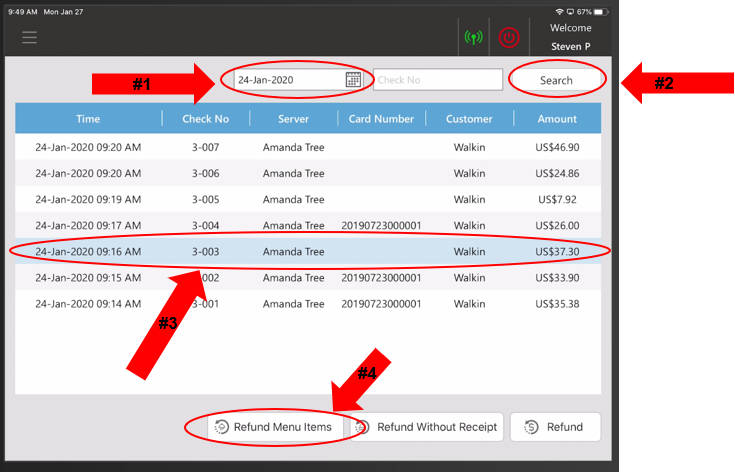This screenshot has width=735, height=473.
Task: Click the amount US$26.00
Action: click(557, 225)
